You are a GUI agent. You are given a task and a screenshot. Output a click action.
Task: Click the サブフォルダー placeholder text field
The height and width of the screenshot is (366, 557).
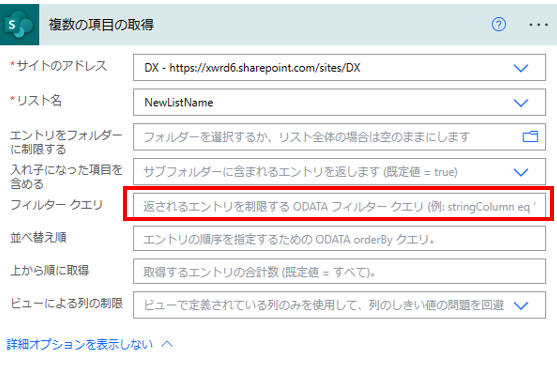339,172
